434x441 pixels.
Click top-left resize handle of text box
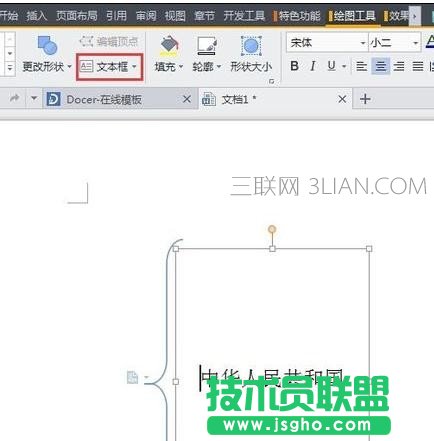tap(176, 249)
